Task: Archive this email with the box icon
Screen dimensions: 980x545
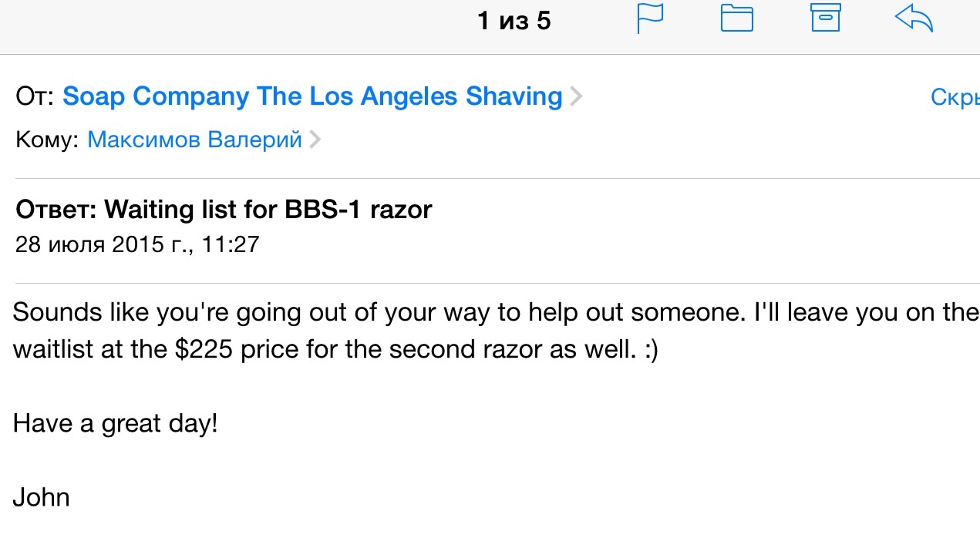Action: tap(825, 18)
